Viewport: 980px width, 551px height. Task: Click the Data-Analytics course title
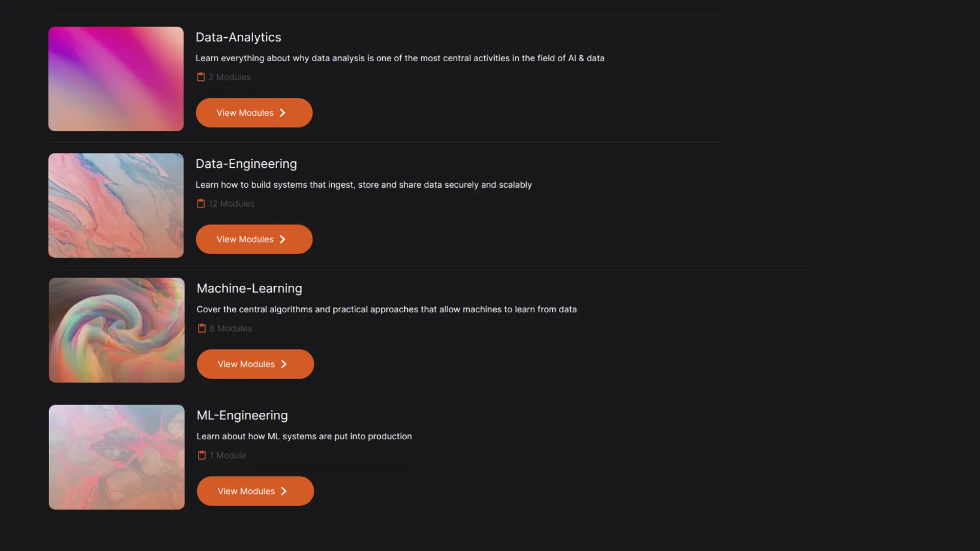coord(238,37)
